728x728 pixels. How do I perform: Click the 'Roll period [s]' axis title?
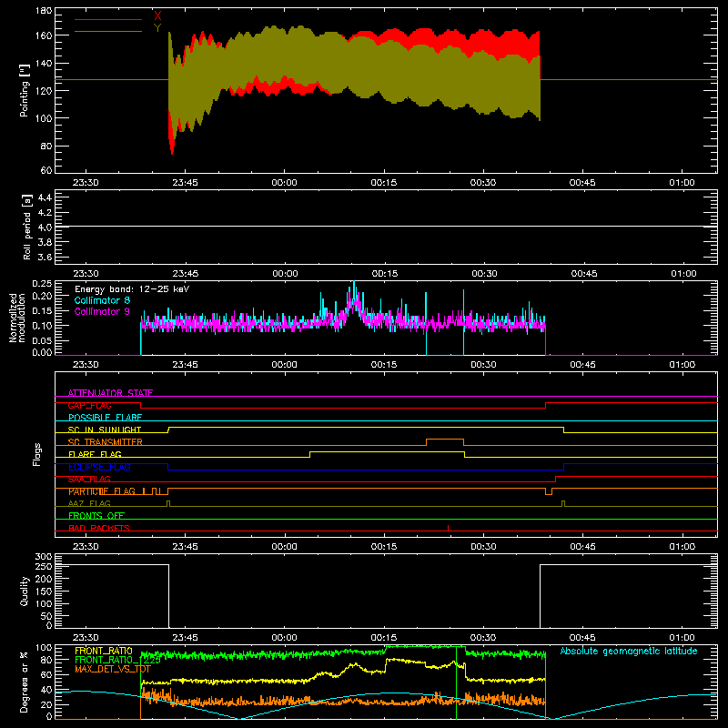coord(26,227)
